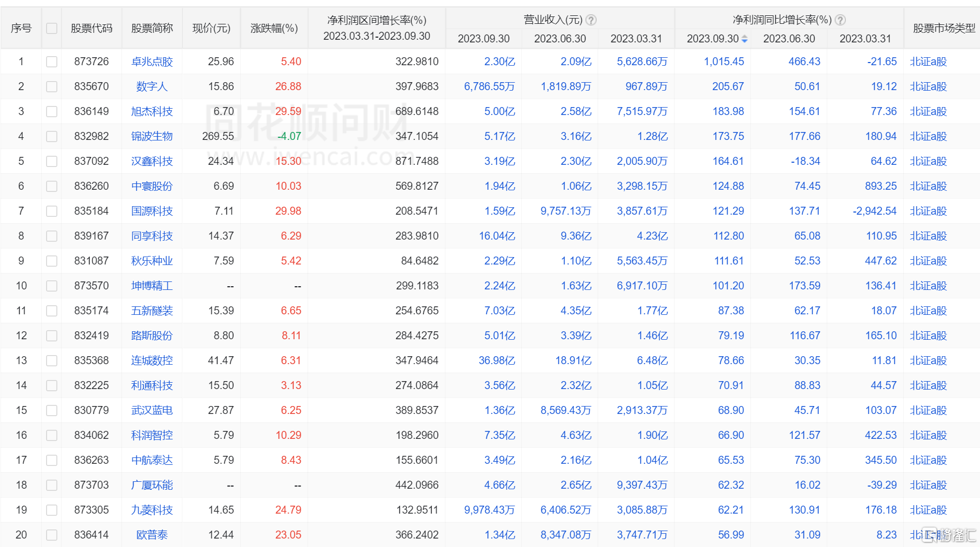Screen dimensions: 980x547
Task: Click revenue value 16.04亿
Action: pos(497,236)
